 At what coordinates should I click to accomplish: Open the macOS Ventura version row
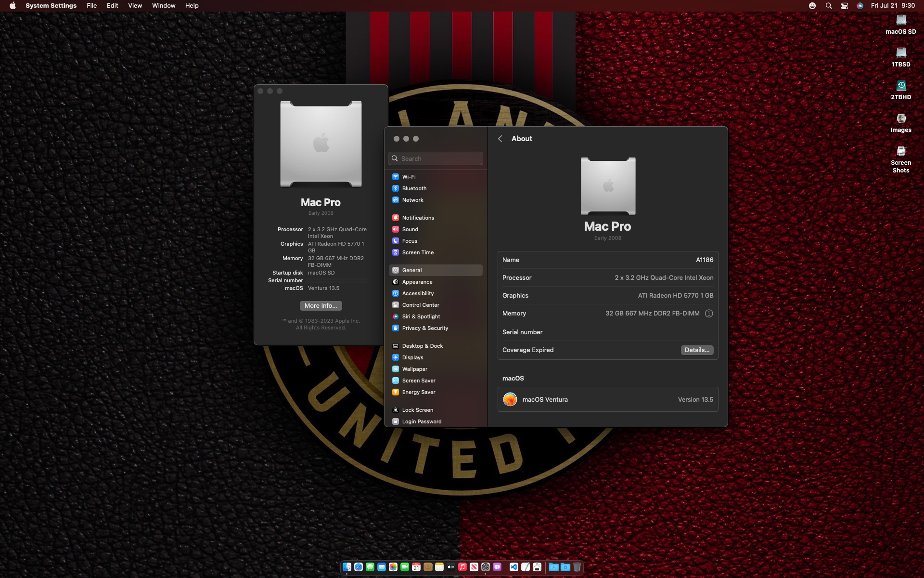pyautogui.click(x=608, y=399)
